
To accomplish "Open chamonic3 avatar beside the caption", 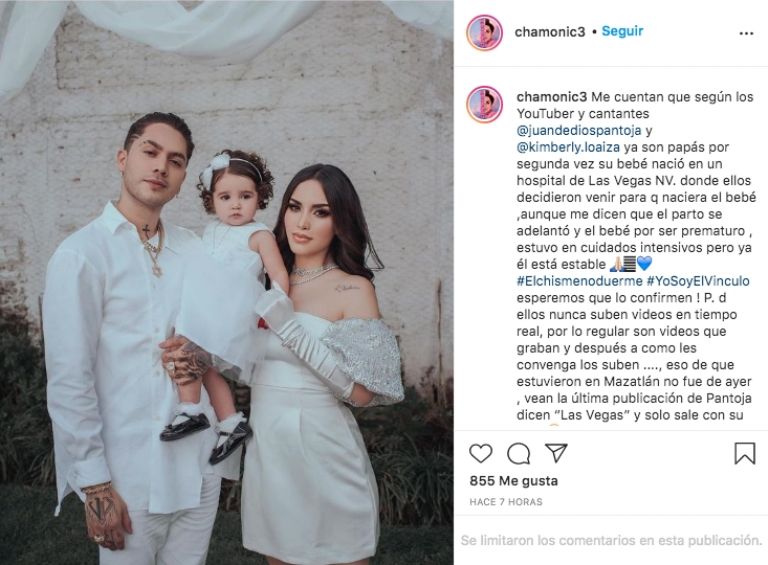I will click(484, 104).
